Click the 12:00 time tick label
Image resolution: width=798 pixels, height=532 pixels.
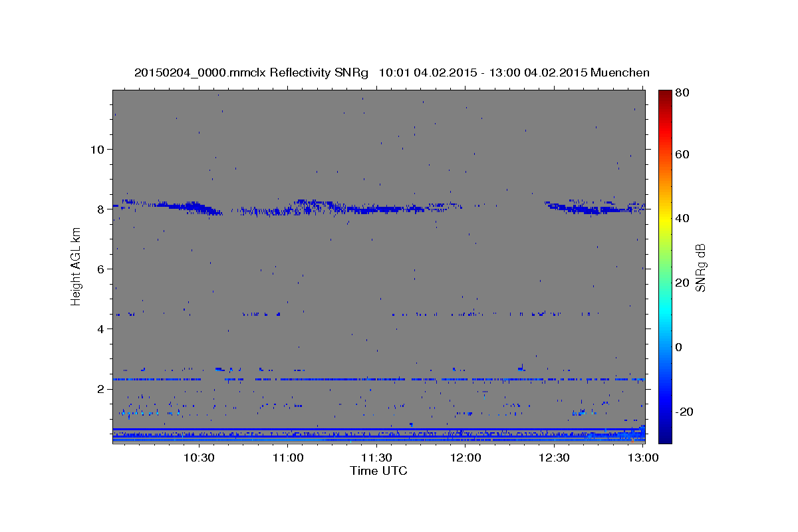[x=465, y=458]
